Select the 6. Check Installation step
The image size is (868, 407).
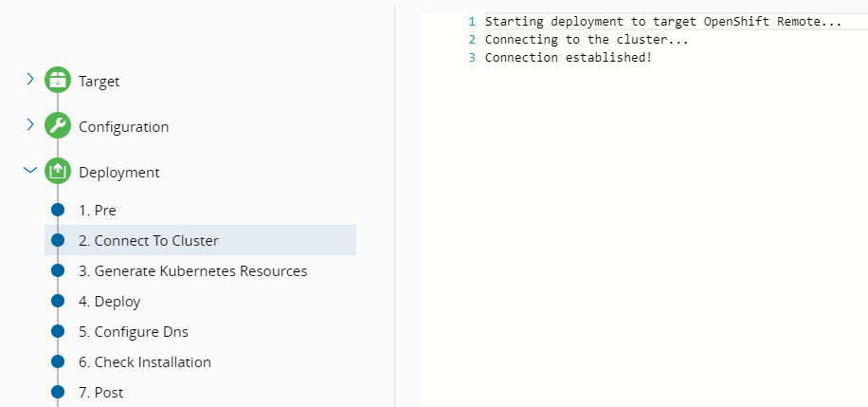pos(144,361)
